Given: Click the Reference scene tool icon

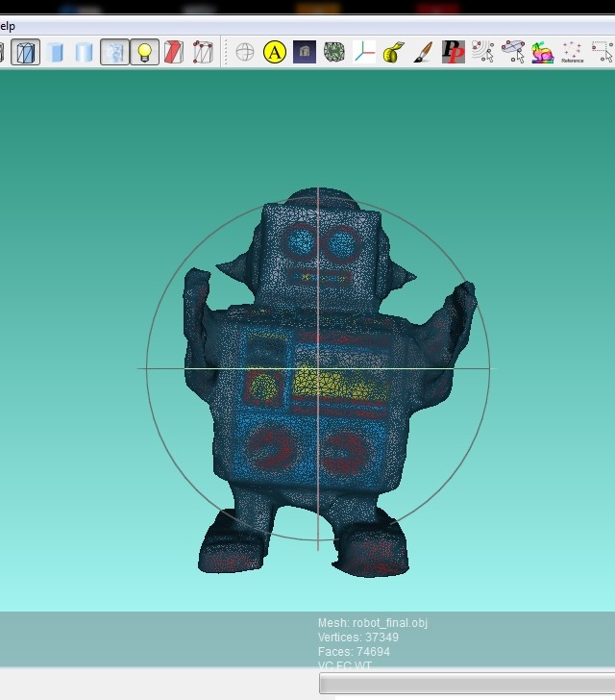Looking at the screenshot, I should [x=572, y=52].
